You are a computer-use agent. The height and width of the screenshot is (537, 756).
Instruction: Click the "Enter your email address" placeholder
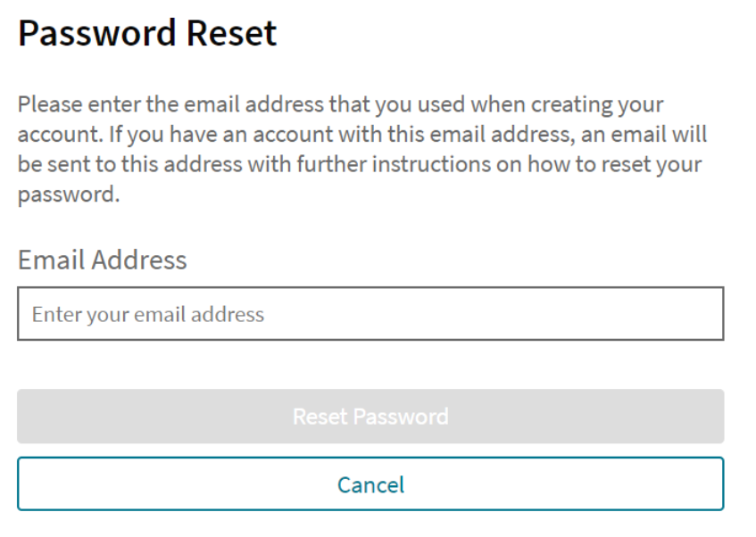pyautogui.click(x=148, y=314)
